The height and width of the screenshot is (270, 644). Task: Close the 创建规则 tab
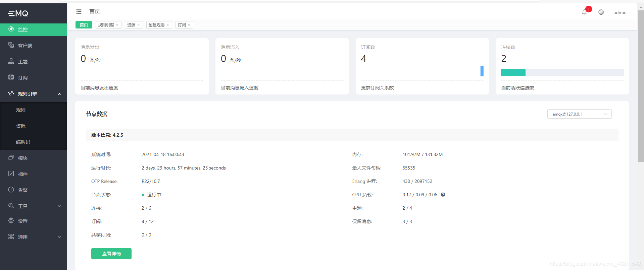point(168,25)
